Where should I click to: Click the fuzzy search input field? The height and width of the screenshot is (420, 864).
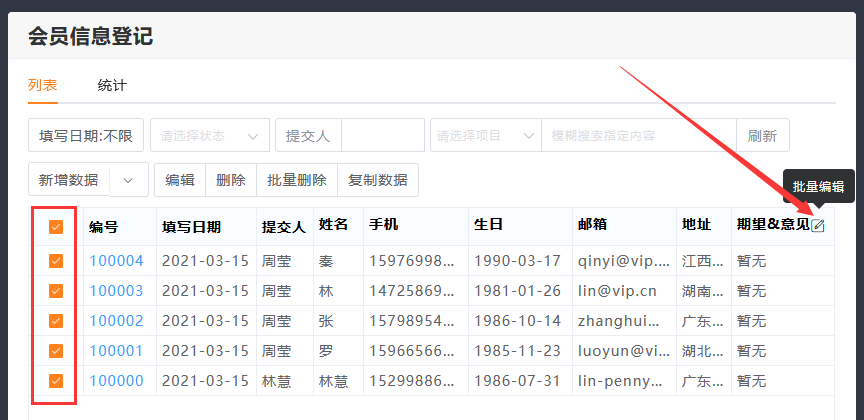tap(638, 135)
